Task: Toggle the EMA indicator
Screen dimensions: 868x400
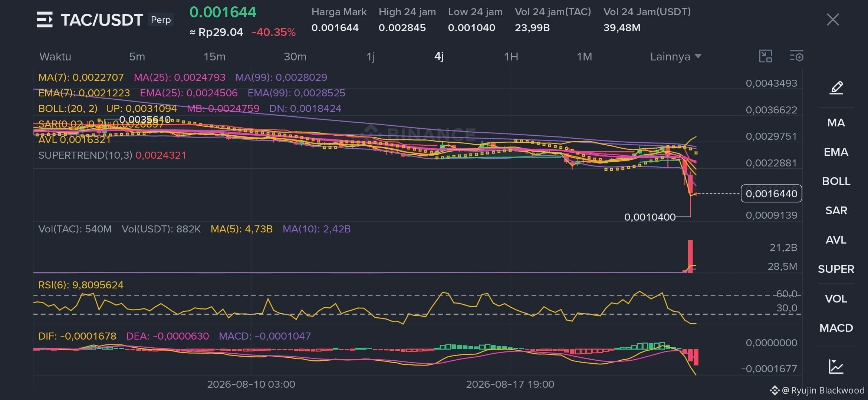Action: click(836, 152)
